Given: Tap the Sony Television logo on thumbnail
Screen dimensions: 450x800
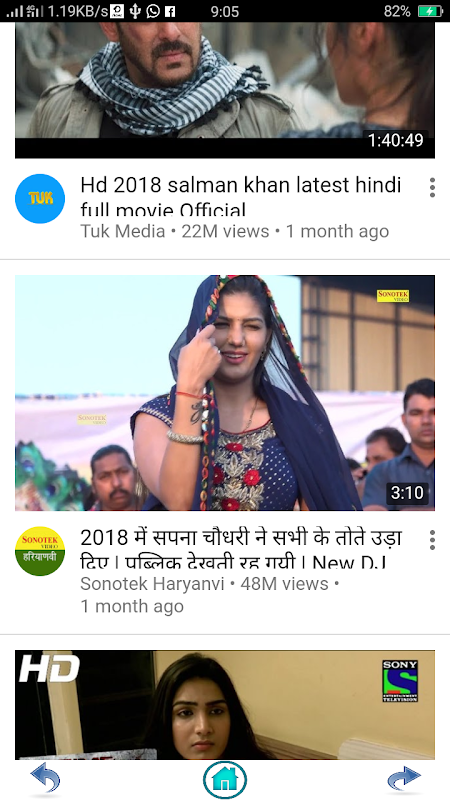Looking at the screenshot, I should pos(400,681).
